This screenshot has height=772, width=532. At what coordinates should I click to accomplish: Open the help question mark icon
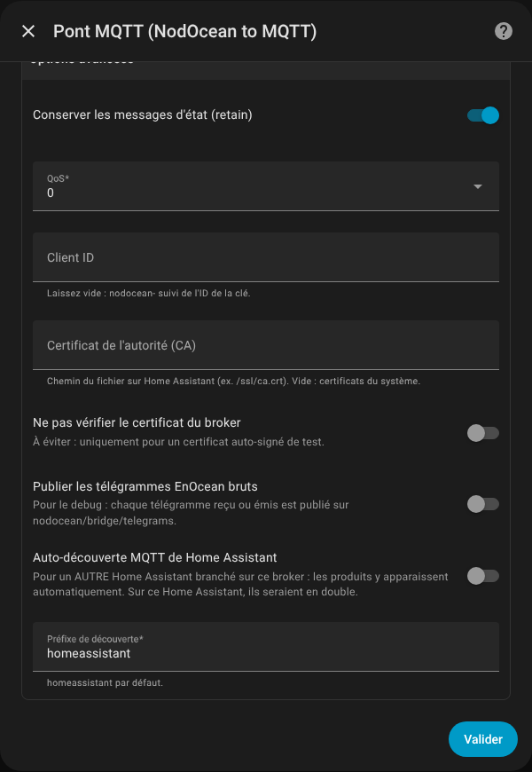click(503, 32)
